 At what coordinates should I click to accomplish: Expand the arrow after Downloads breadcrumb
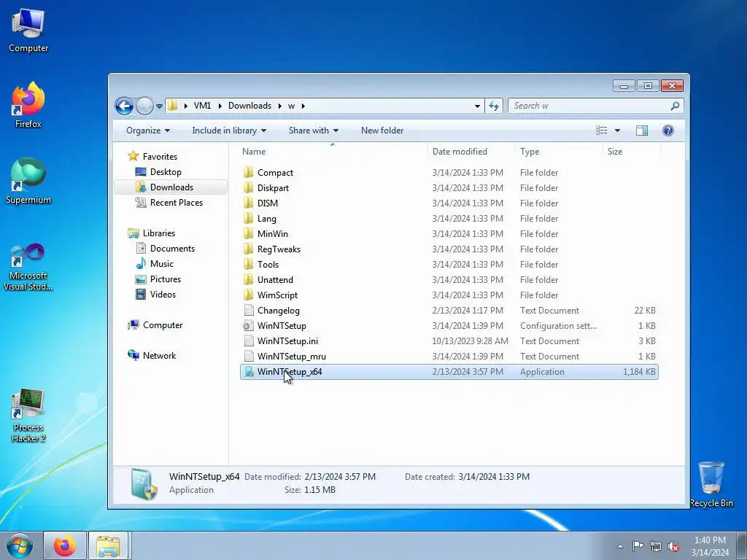click(x=279, y=106)
